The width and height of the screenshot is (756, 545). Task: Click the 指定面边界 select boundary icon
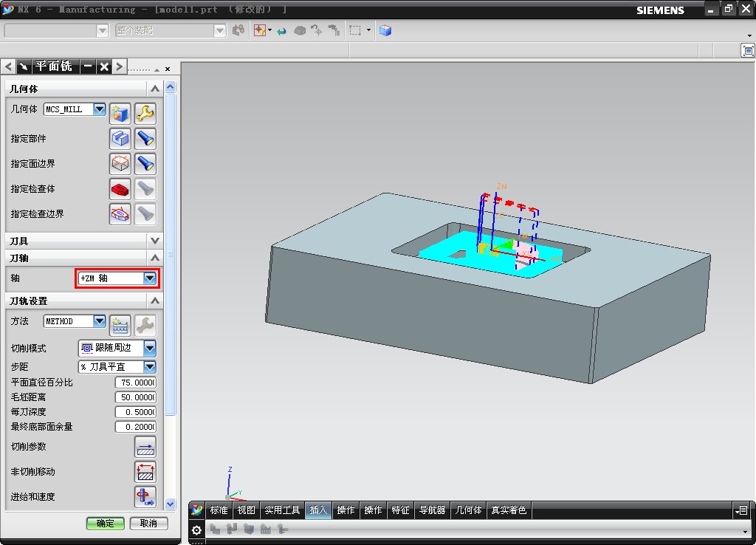point(120,163)
